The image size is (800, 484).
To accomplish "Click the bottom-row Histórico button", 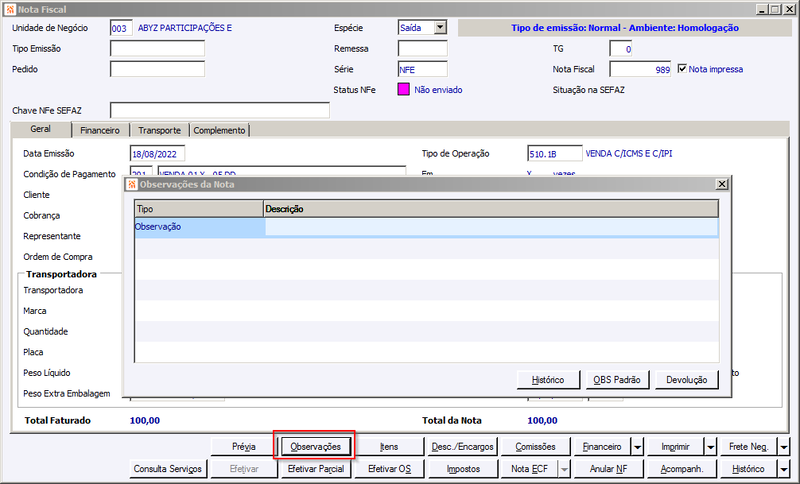I will coord(748,469).
